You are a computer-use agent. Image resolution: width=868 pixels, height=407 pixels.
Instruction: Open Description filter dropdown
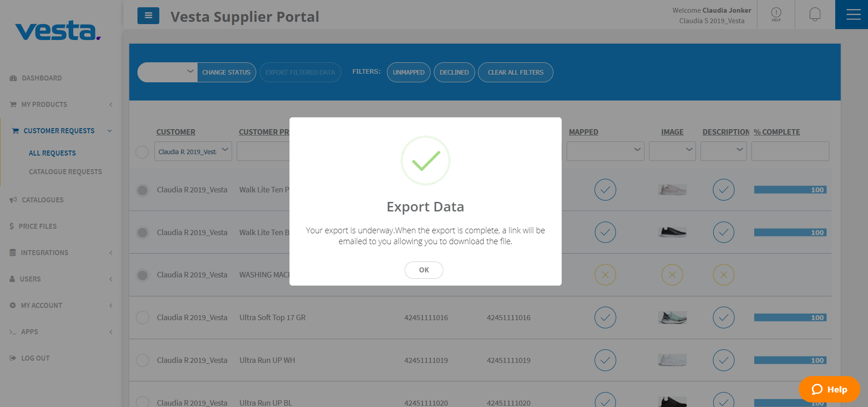click(x=723, y=151)
